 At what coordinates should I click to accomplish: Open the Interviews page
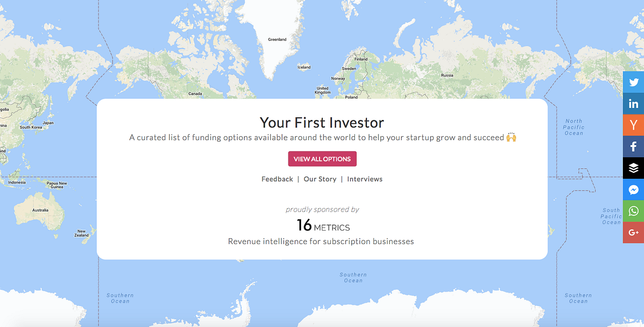click(x=365, y=179)
